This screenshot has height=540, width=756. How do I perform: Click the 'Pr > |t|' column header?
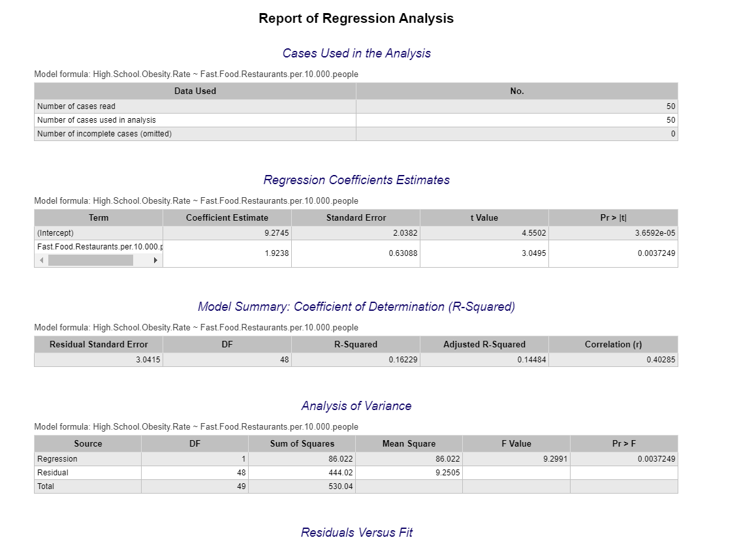point(612,217)
